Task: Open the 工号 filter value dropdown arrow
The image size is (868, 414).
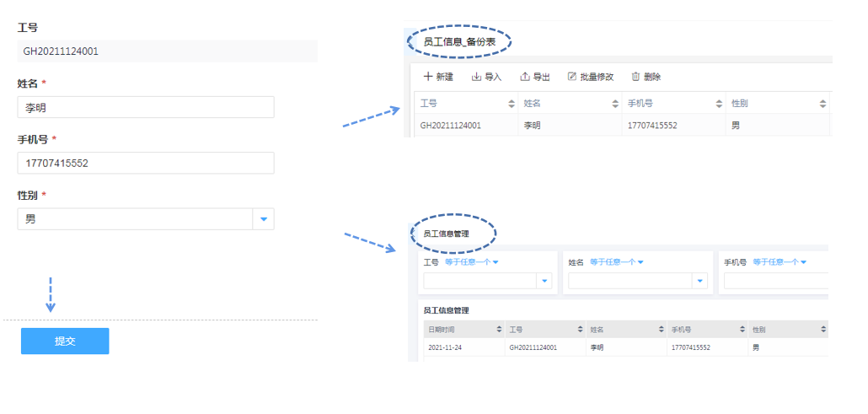Action: click(x=544, y=281)
